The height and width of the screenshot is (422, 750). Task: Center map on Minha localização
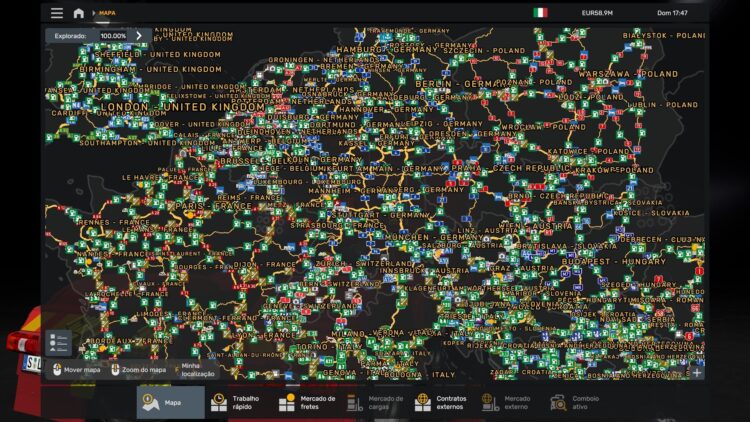(x=195, y=370)
